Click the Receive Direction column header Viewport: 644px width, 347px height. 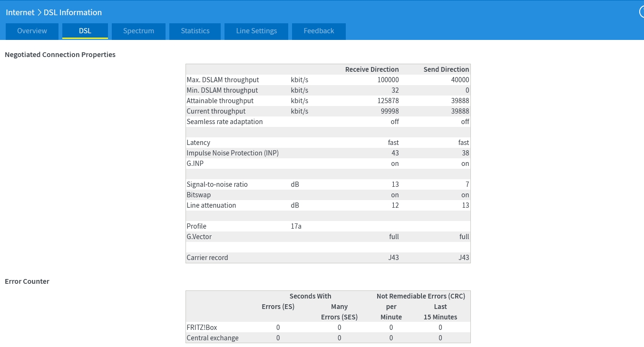pos(372,69)
